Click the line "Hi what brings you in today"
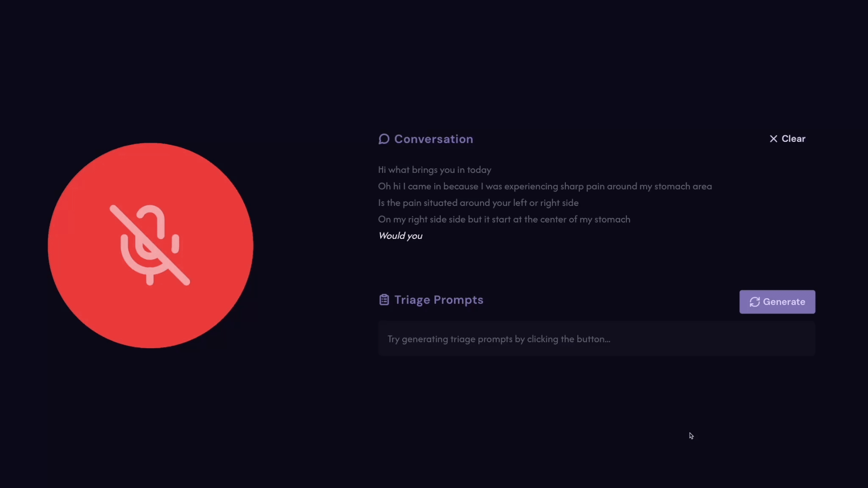 tap(434, 170)
